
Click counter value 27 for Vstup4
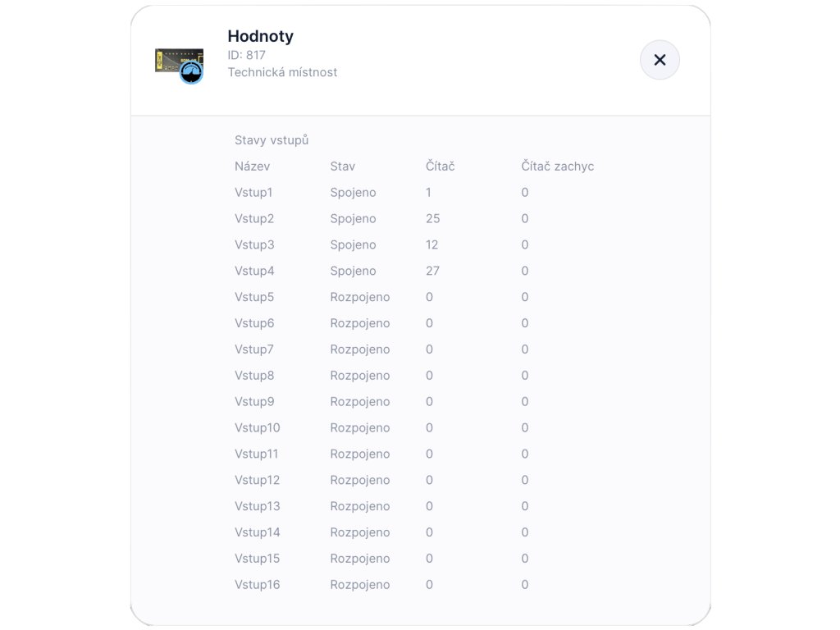433,271
